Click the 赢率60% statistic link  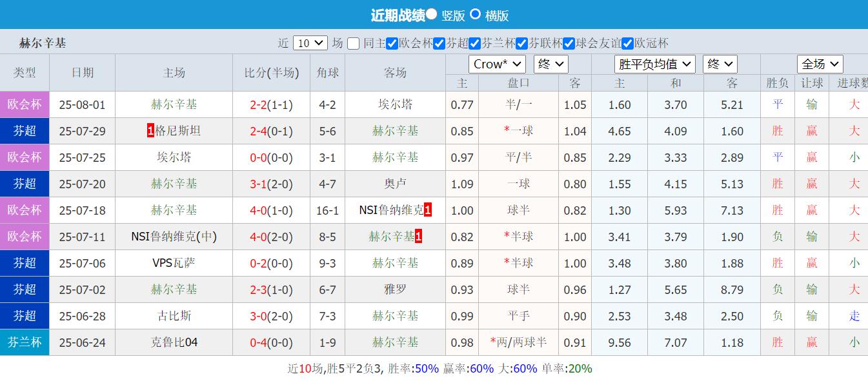click(479, 368)
